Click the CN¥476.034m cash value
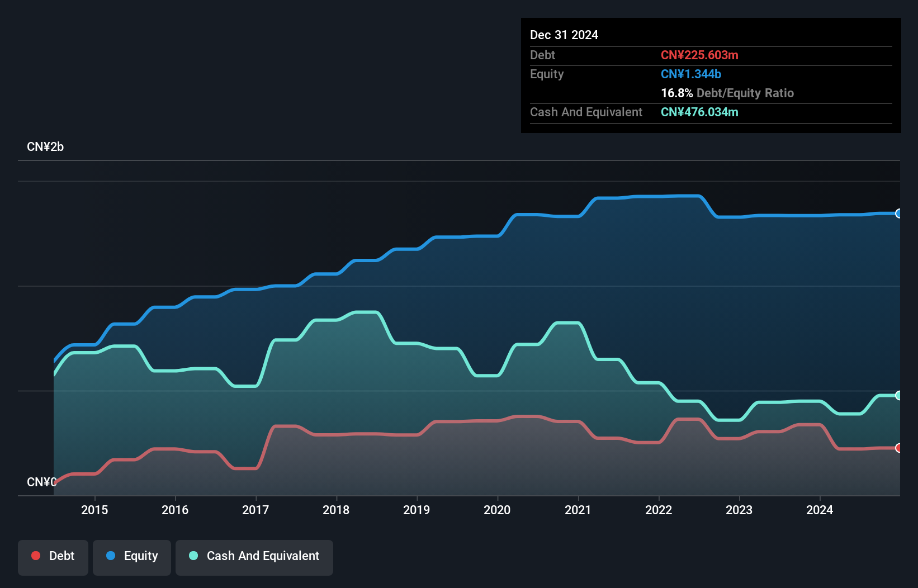This screenshot has width=918, height=588. (x=699, y=112)
